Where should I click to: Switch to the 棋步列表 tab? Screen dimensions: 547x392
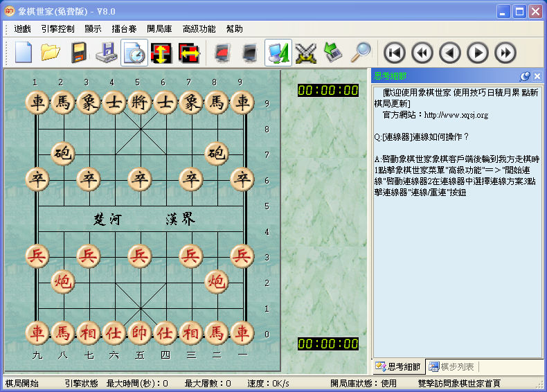[x=451, y=366]
